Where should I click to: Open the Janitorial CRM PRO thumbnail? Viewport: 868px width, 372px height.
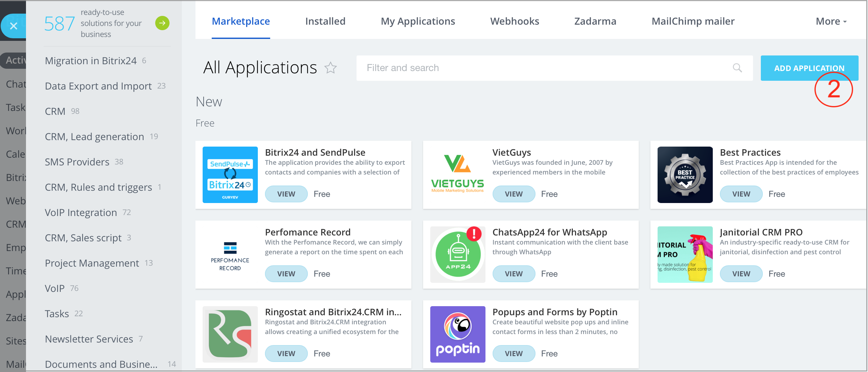(685, 255)
